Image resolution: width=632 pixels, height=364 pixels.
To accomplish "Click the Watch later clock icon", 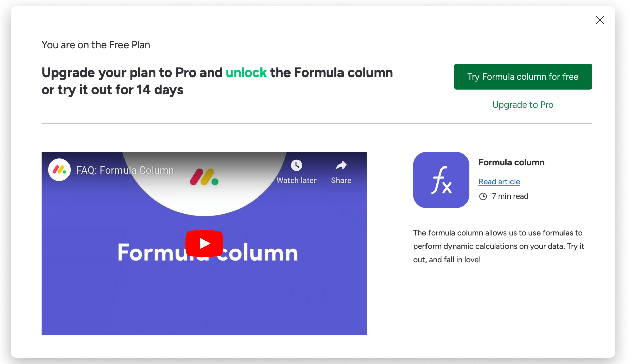I will pos(296,165).
